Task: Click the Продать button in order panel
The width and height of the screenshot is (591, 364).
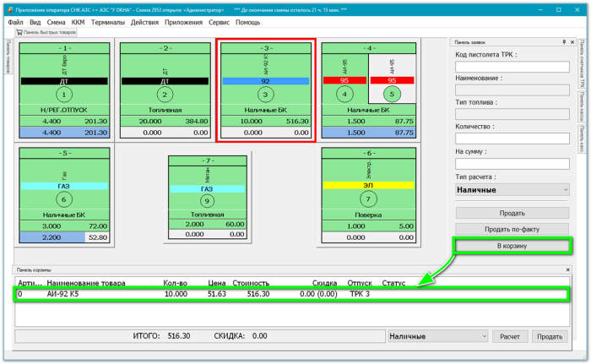Action: pyautogui.click(x=512, y=213)
